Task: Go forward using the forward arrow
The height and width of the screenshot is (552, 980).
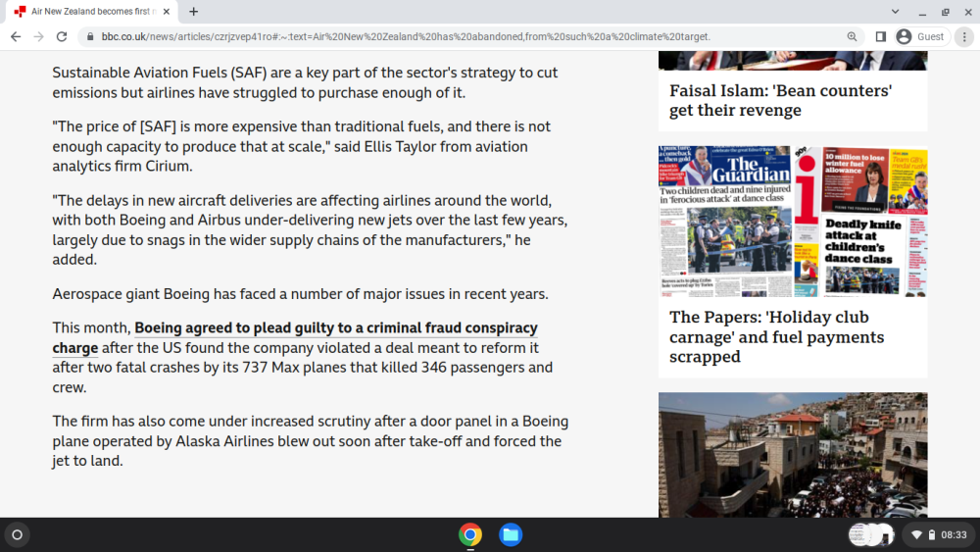Action: point(39,37)
